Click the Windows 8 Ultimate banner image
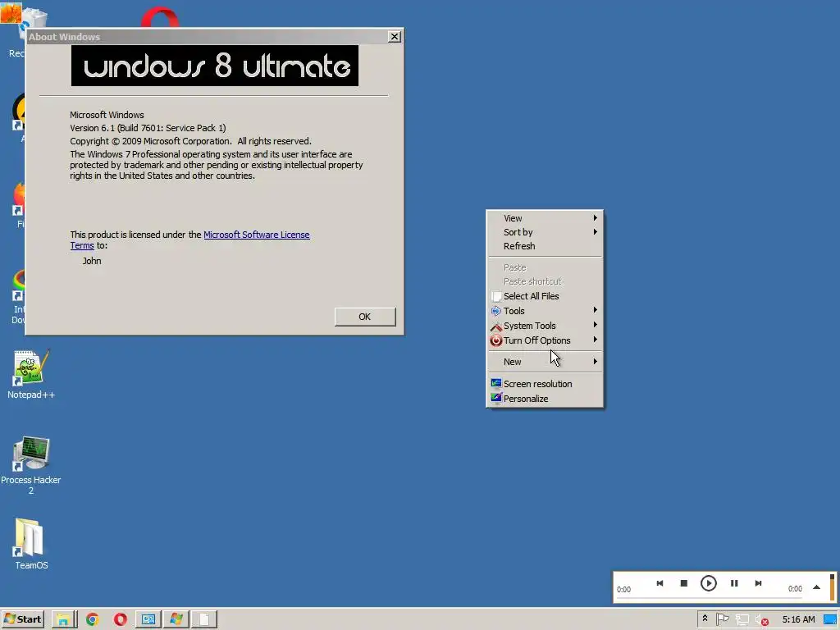This screenshot has width=840, height=630. click(x=215, y=66)
